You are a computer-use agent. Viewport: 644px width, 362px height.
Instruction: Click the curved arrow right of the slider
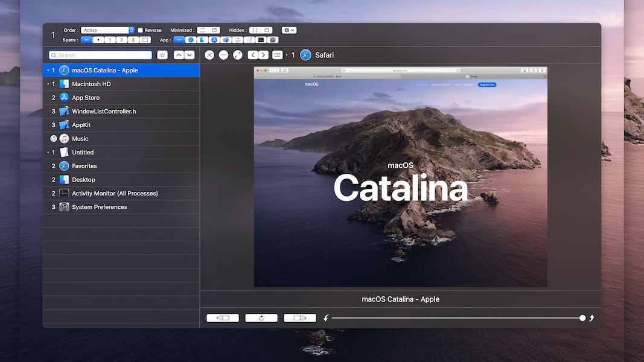tap(592, 318)
